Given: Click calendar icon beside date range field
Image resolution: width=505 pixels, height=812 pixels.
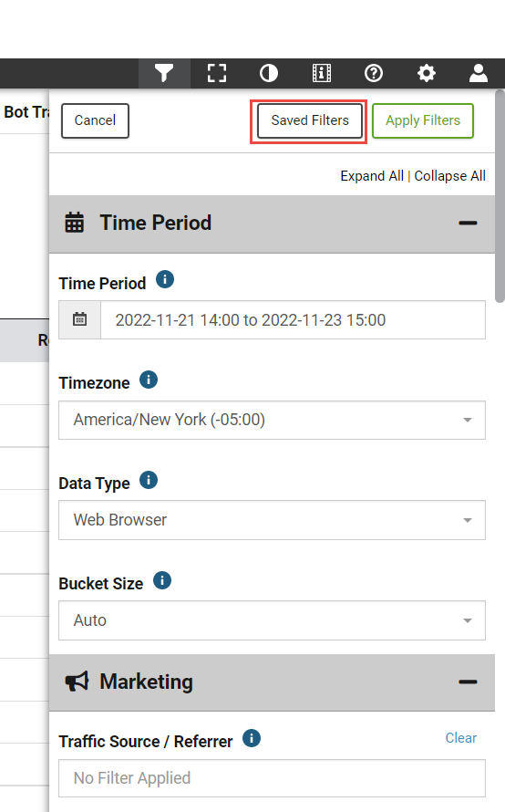Looking at the screenshot, I should click(x=79, y=319).
